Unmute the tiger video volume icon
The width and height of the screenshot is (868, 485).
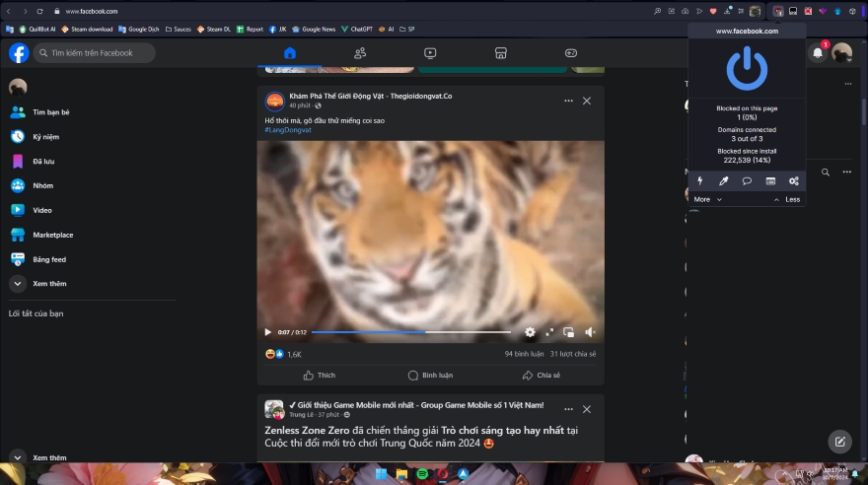click(590, 332)
